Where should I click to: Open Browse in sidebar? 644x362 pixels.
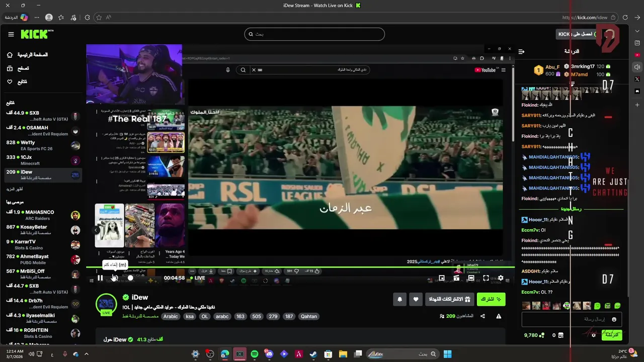point(18,68)
